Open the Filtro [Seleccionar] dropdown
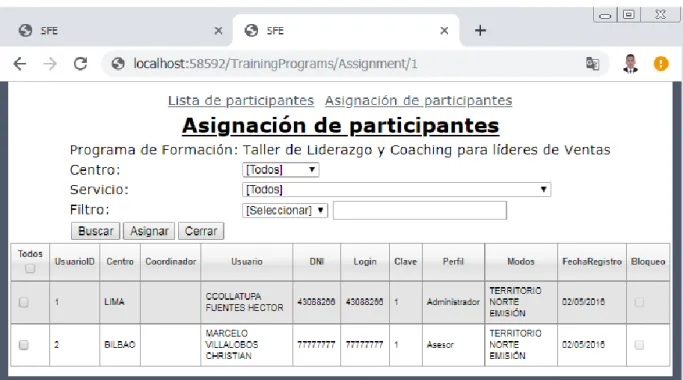 click(285, 210)
